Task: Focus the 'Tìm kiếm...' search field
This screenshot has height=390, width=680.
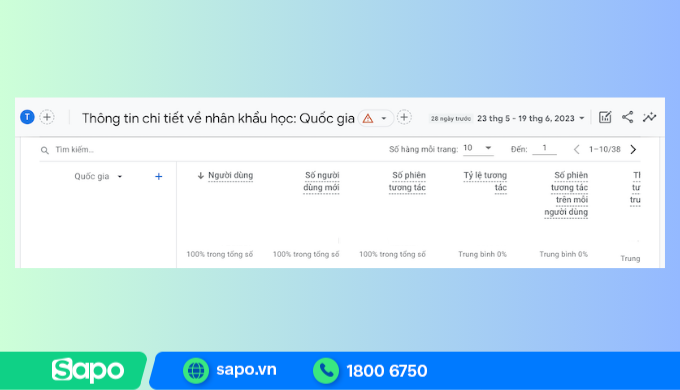Action: [75, 150]
